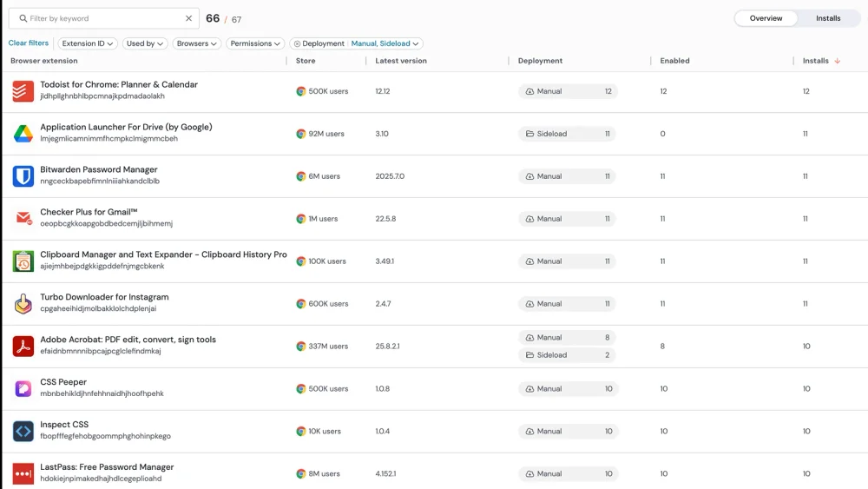
Task: Click 92M users in Application Launcher row
Action: 326,134
